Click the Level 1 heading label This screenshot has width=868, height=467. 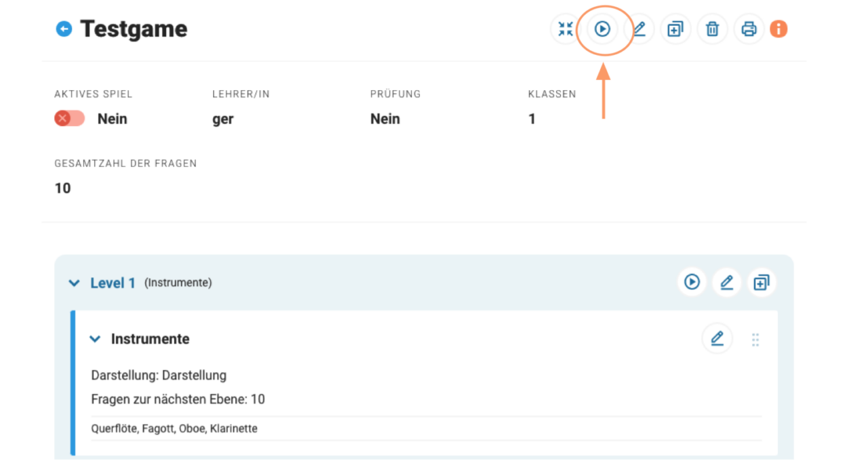pos(113,283)
